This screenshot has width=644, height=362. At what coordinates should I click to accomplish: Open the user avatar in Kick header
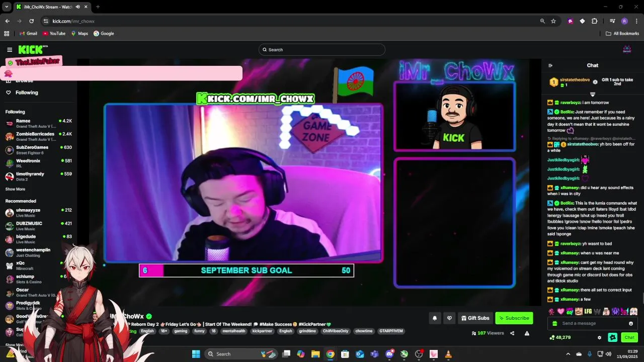(627, 49)
